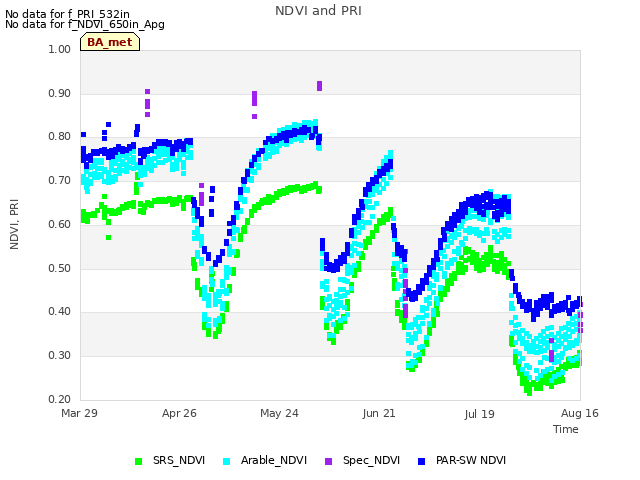Click the 'Mar 29' x-axis label
The height and width of the screenshot is (480, 640).
coord(79,413)
